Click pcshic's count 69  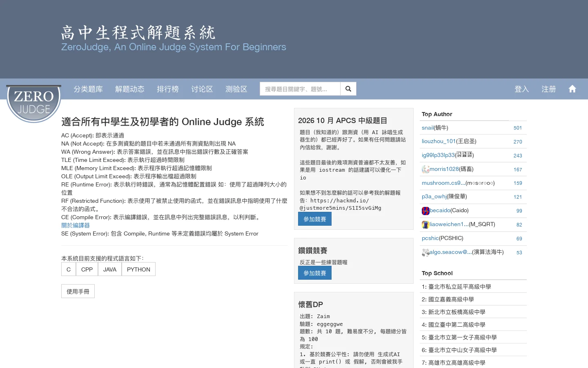pos(519,239)
